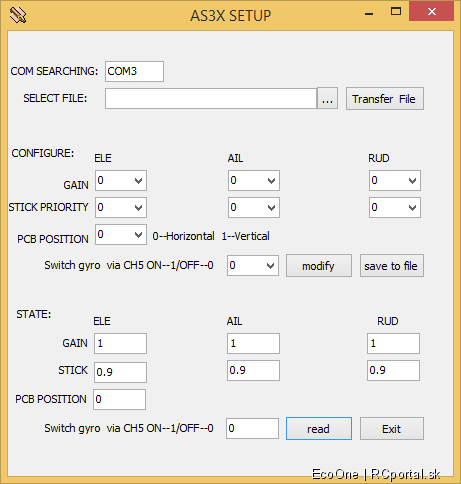The image size is (461, 484).
Task: Click the SELECT FILE path field
Action: [211, 98]
